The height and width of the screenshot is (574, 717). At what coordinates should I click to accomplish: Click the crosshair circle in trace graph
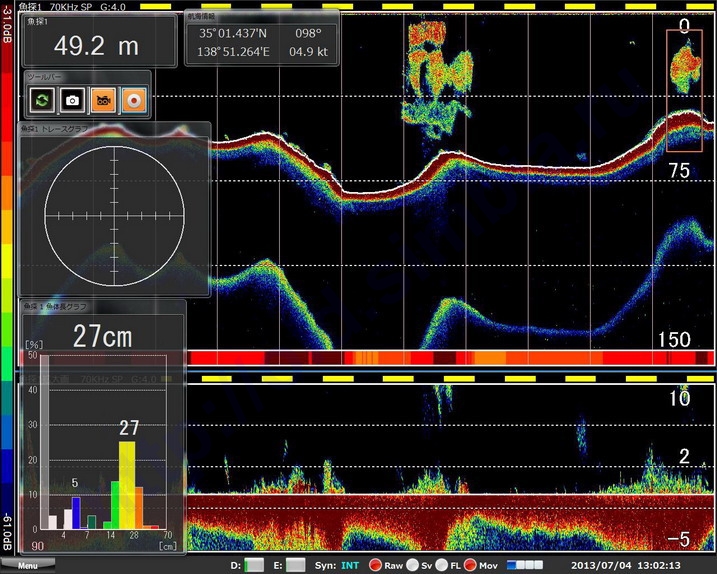click(x=114, y=216)
